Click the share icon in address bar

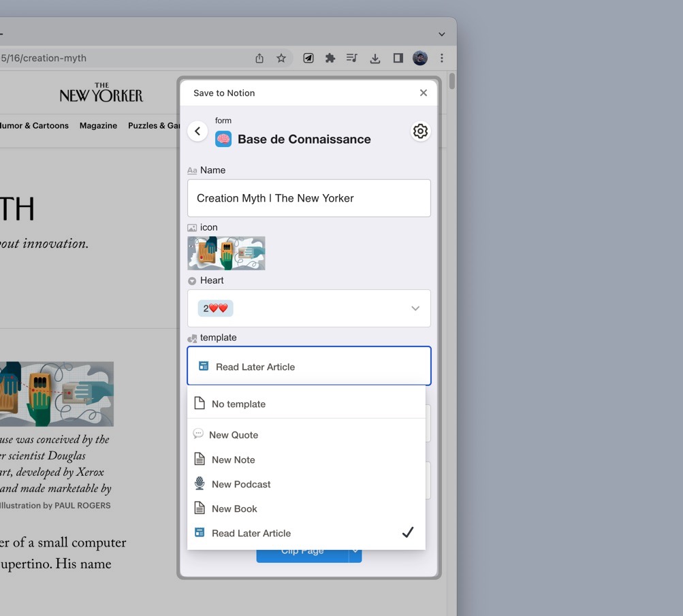(259, 58)
